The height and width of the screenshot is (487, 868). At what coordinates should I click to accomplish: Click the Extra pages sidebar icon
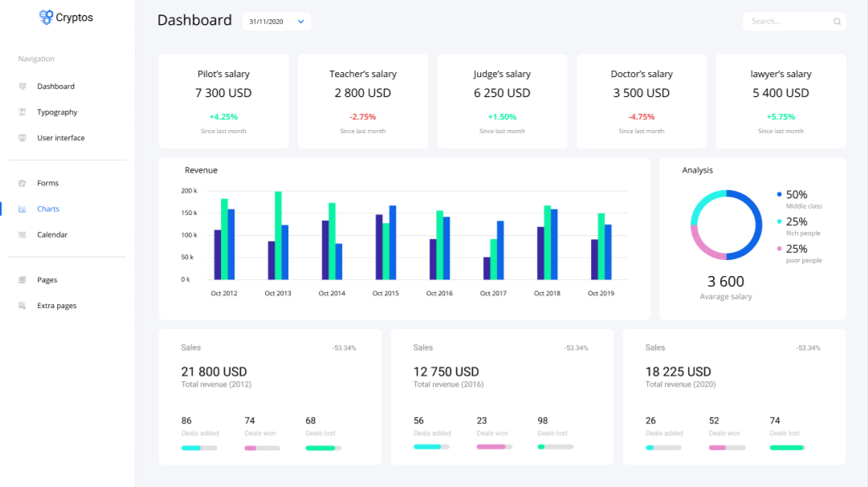22,306
